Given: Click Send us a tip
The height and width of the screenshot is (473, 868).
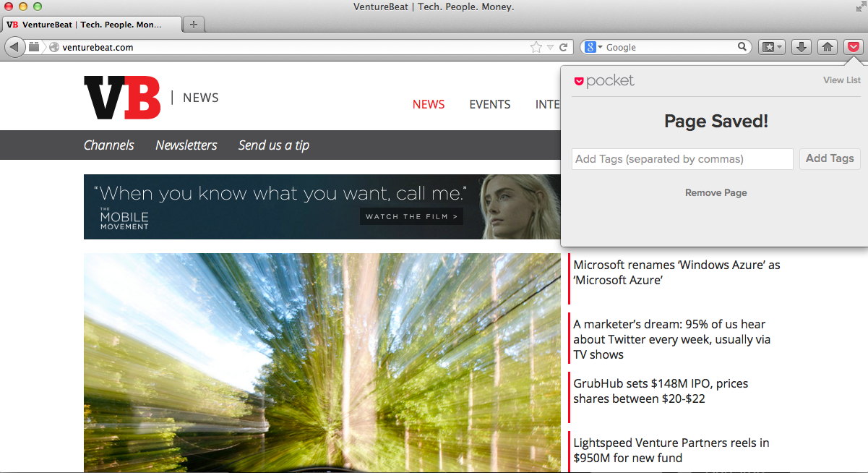Looking at the screenshot, I should point(274,145).
